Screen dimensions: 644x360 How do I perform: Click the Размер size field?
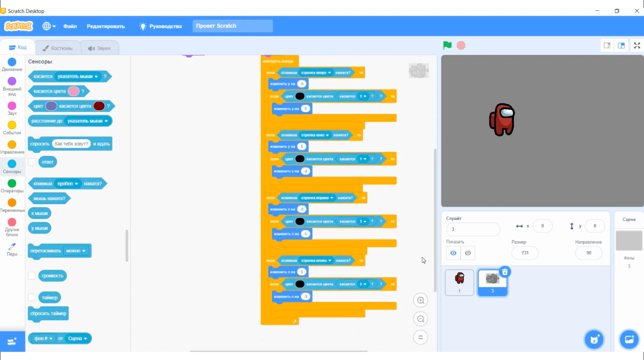(x=525, y=253)
